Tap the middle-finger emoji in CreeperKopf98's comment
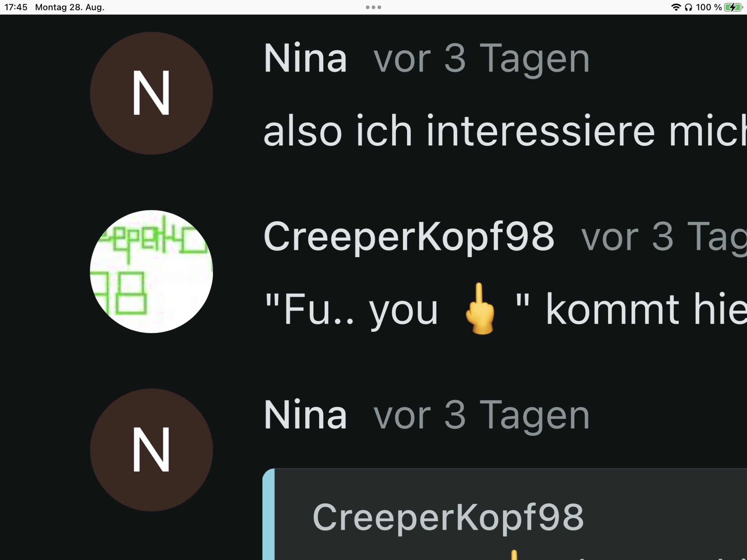 point(480,308)
